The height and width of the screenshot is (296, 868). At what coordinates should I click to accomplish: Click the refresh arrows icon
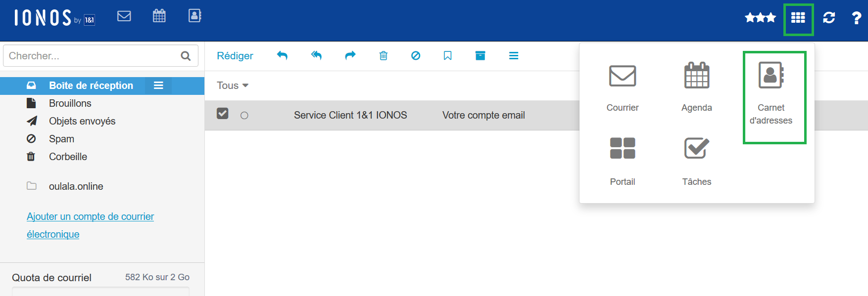tap(829, 18)
